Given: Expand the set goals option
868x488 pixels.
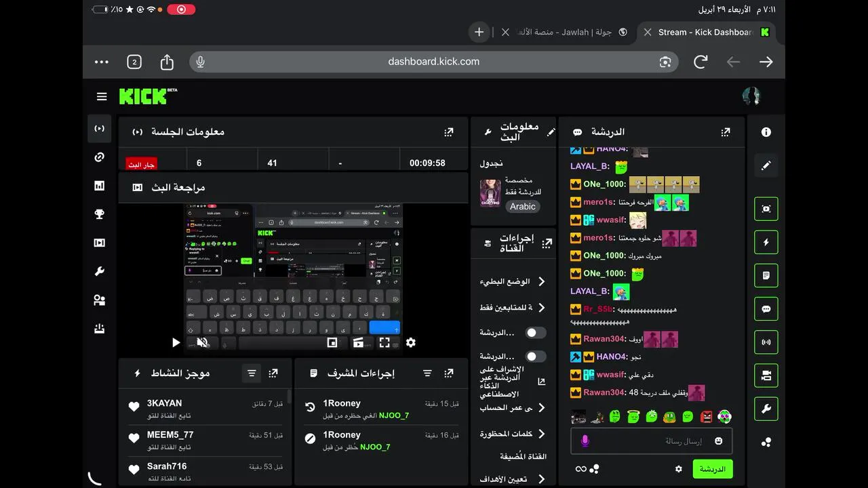Looking at the screenshot, I should [x=513, y=479].
